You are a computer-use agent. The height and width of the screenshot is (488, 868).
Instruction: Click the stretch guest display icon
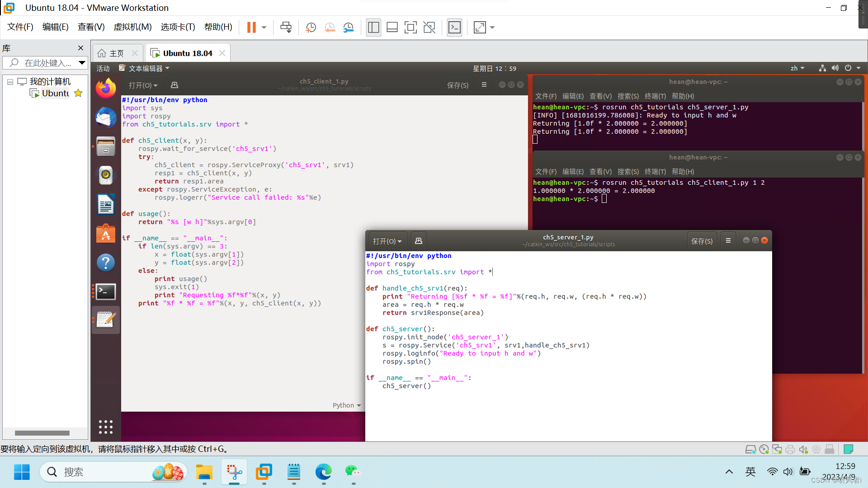point(480,28)
